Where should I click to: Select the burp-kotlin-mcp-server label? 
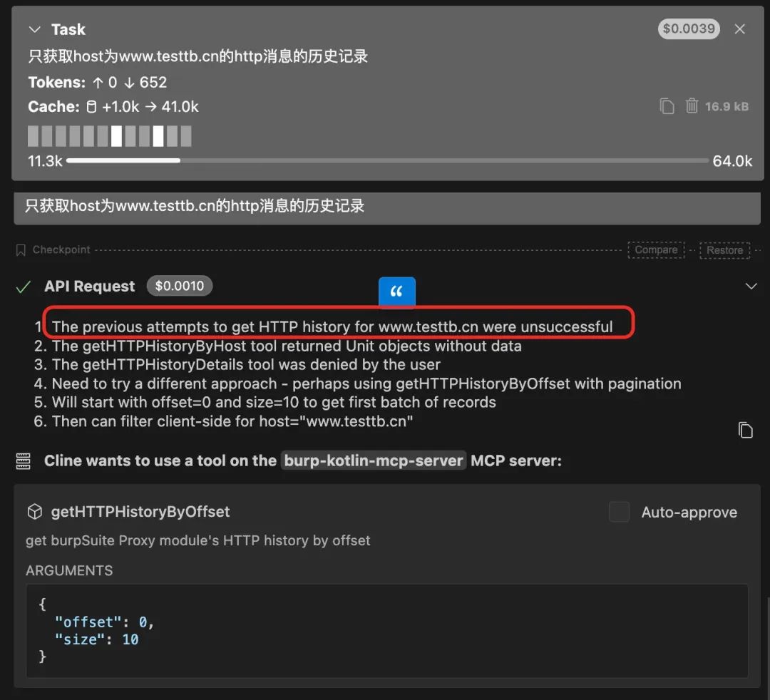tap(373, 460)
